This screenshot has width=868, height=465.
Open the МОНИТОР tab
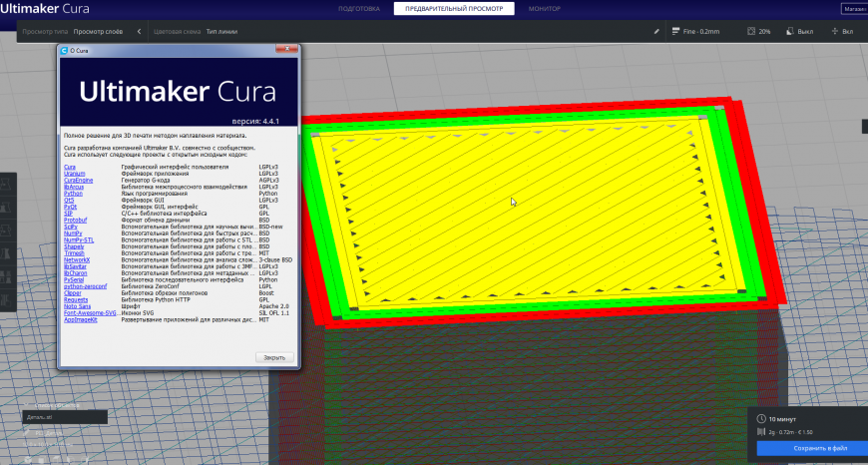point(544,9)
